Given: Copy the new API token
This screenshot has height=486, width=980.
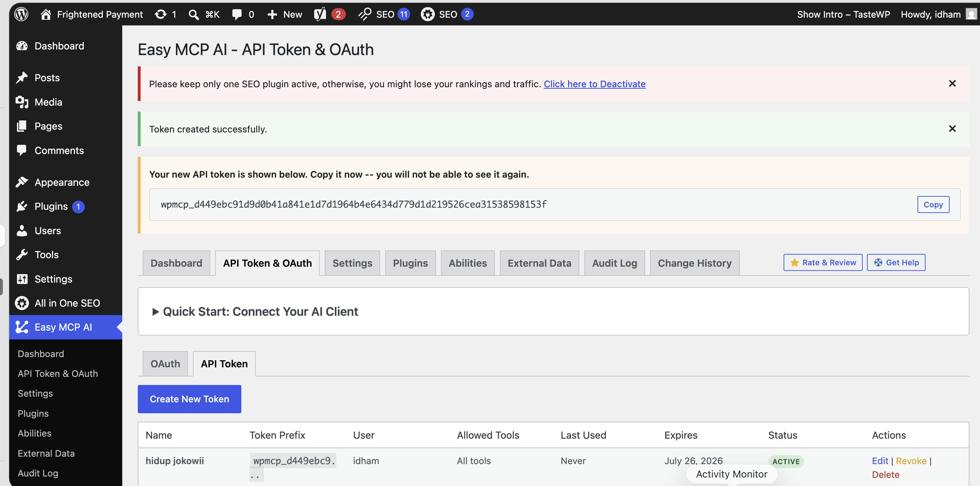Looking at the screenshot, I should tap(933, 204).
